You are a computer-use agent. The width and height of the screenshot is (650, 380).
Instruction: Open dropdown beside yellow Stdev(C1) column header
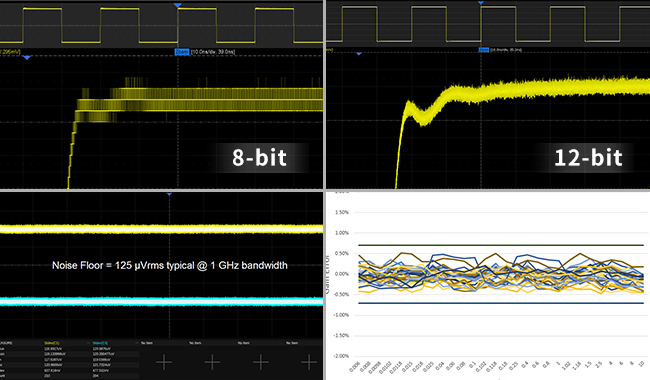(x=89, y=343)
